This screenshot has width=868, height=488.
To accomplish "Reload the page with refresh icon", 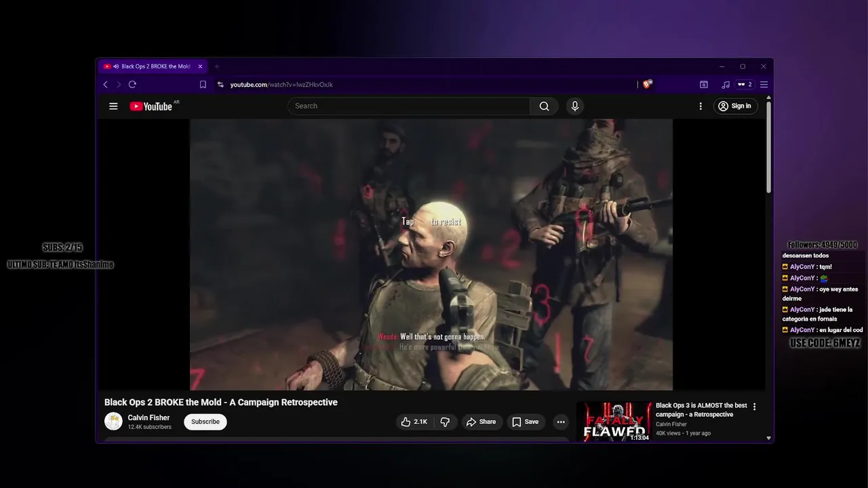I will pos(132,85).
